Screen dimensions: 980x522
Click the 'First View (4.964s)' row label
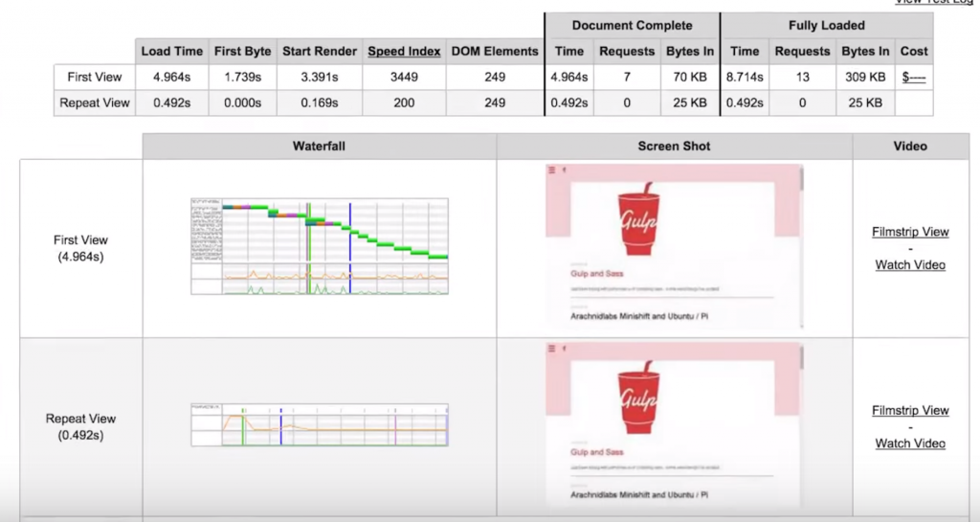80,248
